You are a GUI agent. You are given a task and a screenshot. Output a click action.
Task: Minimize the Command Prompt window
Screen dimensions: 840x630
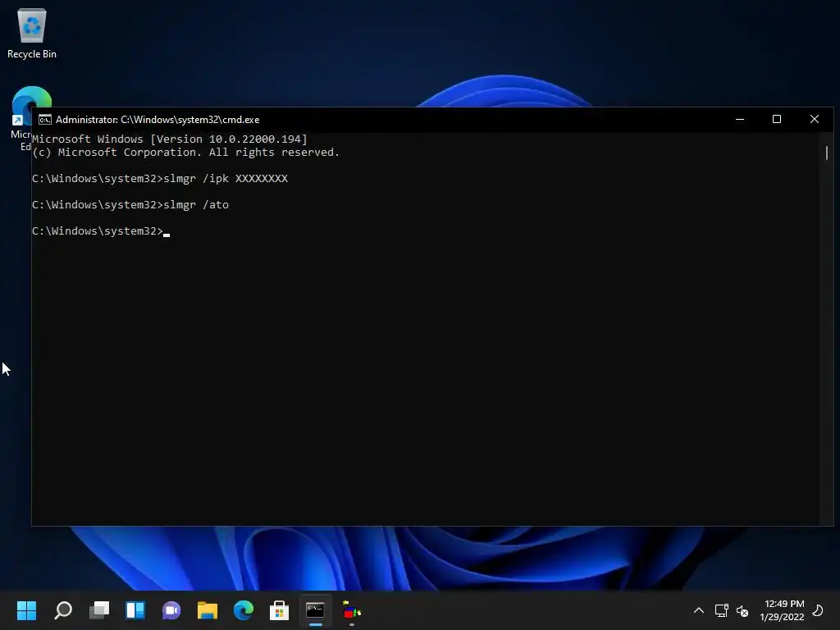(740, 120)
